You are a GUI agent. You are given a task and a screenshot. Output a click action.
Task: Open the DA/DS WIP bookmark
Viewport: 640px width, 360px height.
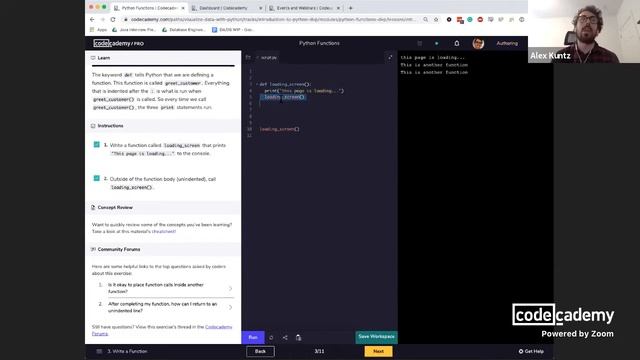coord(233,30)
